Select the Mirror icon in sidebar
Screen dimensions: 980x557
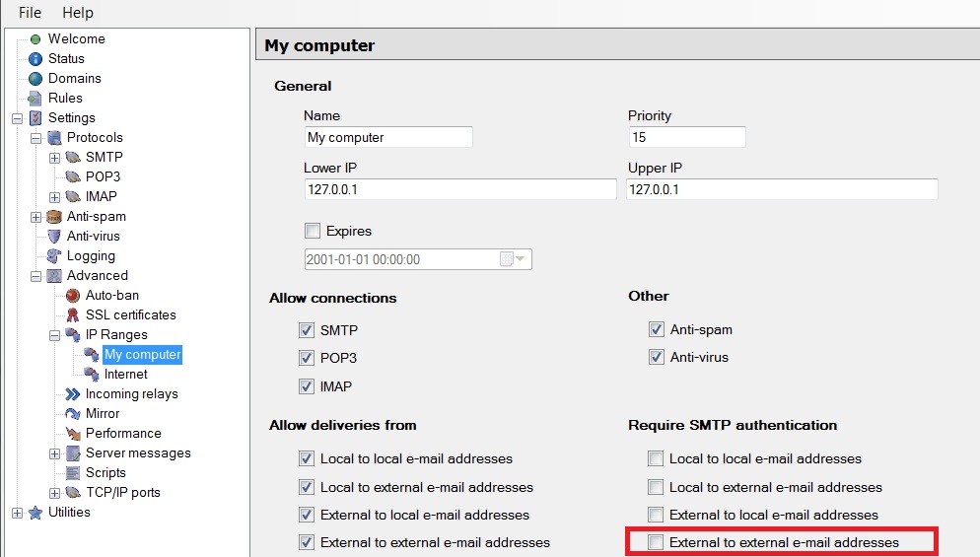73,414
